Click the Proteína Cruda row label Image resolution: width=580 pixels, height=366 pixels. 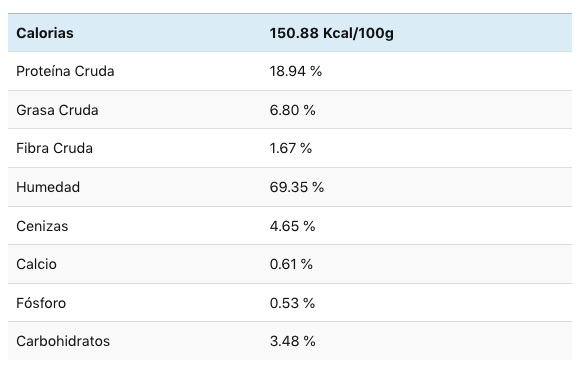point(65,71)
